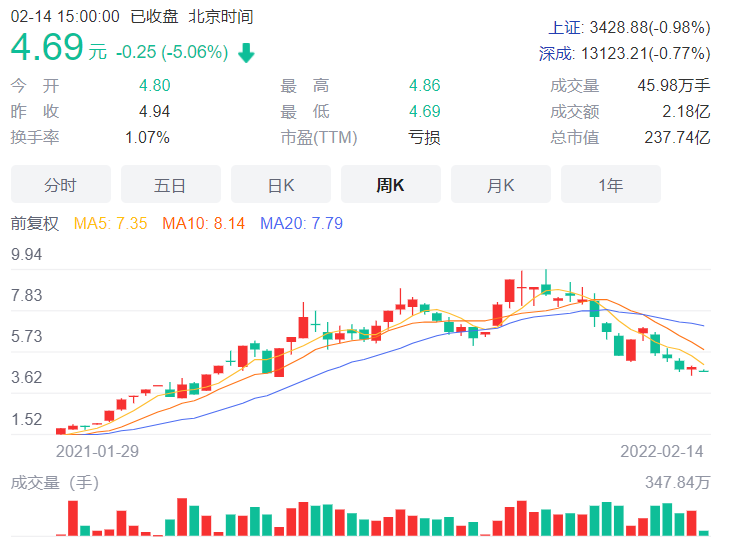731x544 pixels.
Task: Click the chart end date 2022-02-14
Action: (x=662, y=451)
